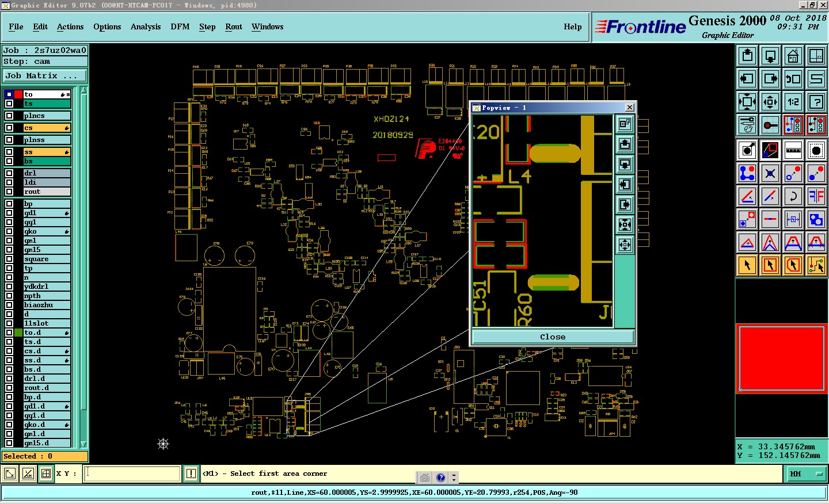Select the net select tool icon
829x504 pixels.
coord(816,265)
